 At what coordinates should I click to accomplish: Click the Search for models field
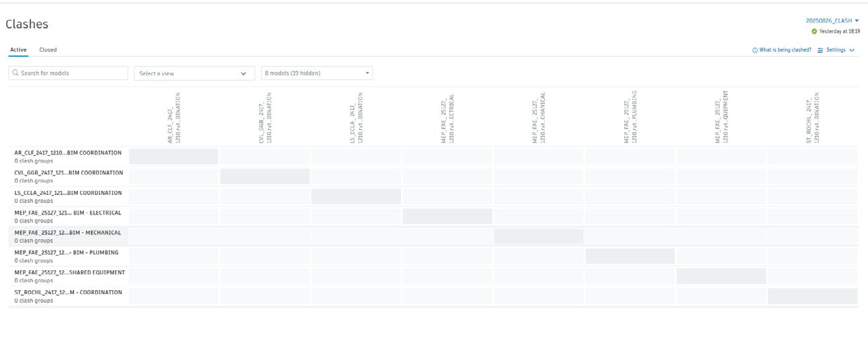(x=73, y=73)
